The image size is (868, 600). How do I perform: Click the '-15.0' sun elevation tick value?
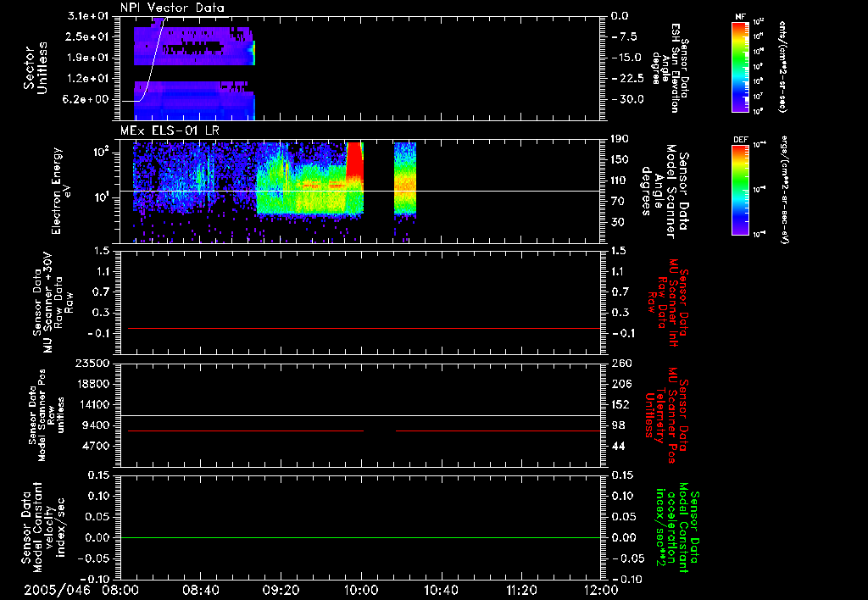626,58
